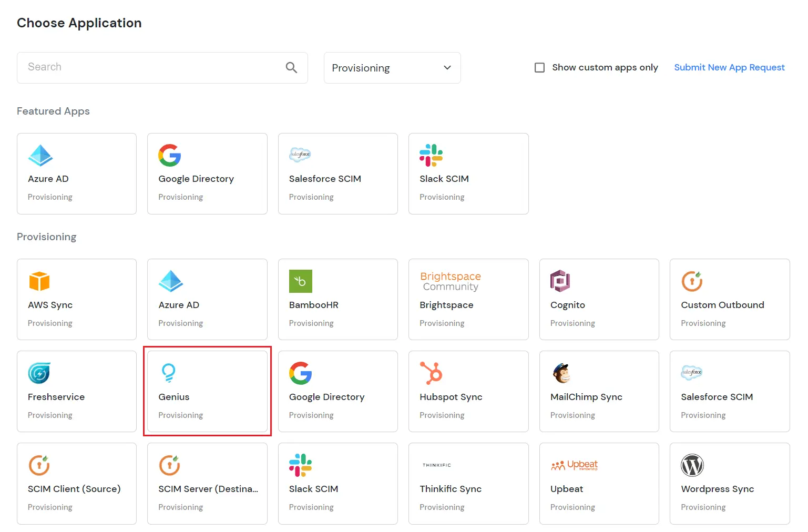808x532 pixels.
Task: Open the Freshservice app title
Action: tap(56, 397)
